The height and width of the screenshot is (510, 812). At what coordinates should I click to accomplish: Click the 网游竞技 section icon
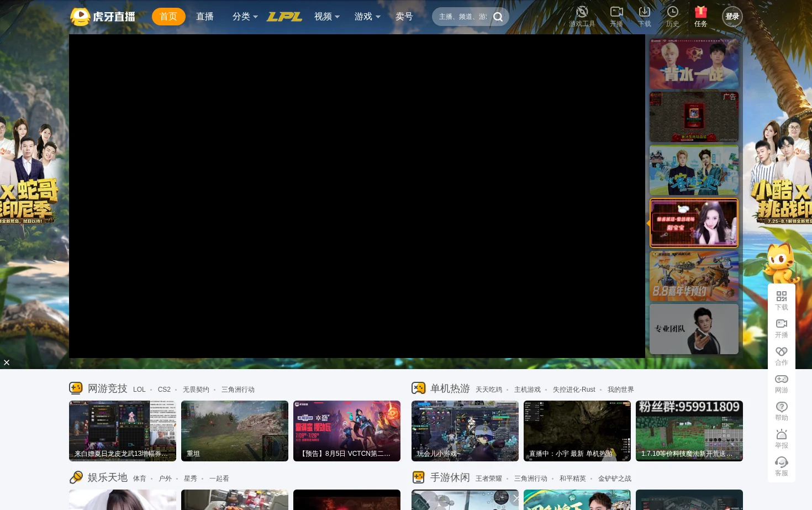coord(76,388)
